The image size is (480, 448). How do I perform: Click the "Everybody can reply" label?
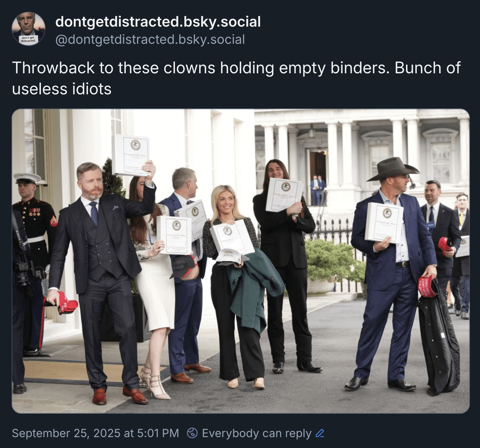[257, 433]
